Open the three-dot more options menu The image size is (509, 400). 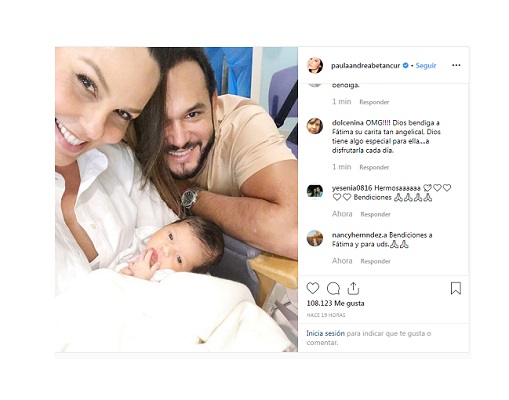coord(456,65)
